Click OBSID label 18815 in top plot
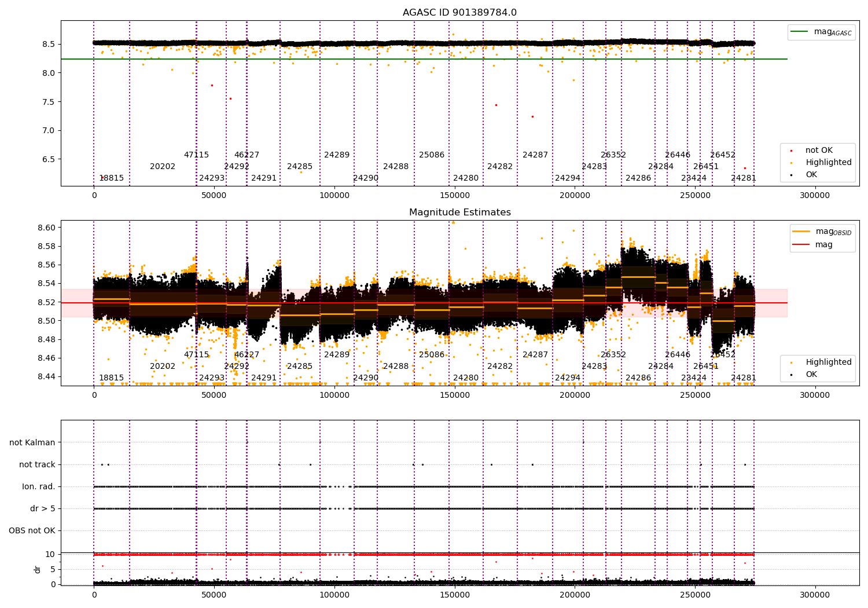 coord(111,178)
